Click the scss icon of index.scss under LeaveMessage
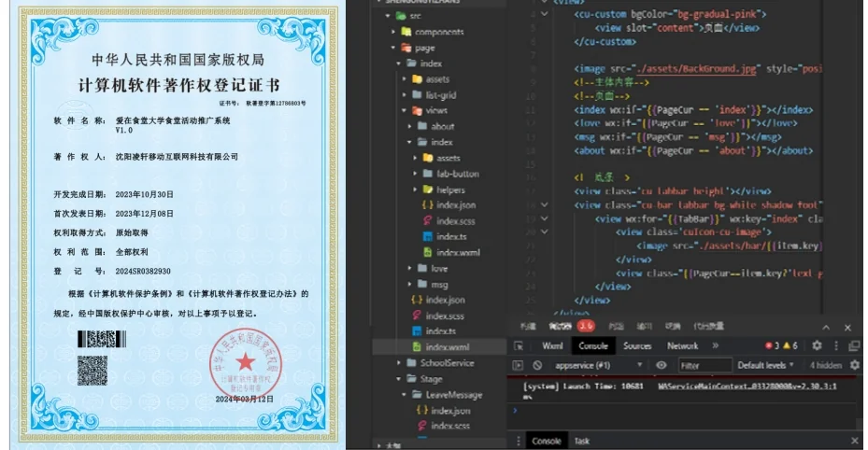This screenshot has height=450, width=868. (x=421, y=426)
